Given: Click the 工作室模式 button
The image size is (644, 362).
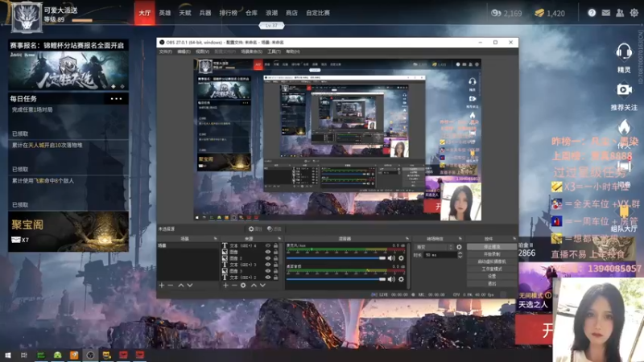Looking at the screenshot, I should (x=492, y=269).
